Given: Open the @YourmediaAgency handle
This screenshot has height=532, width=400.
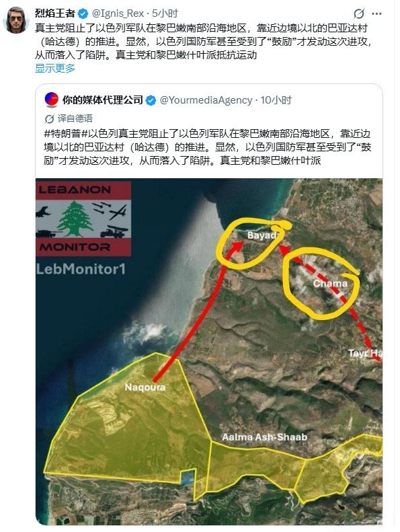Looking at the screenshot, I should tap(206, 100).
